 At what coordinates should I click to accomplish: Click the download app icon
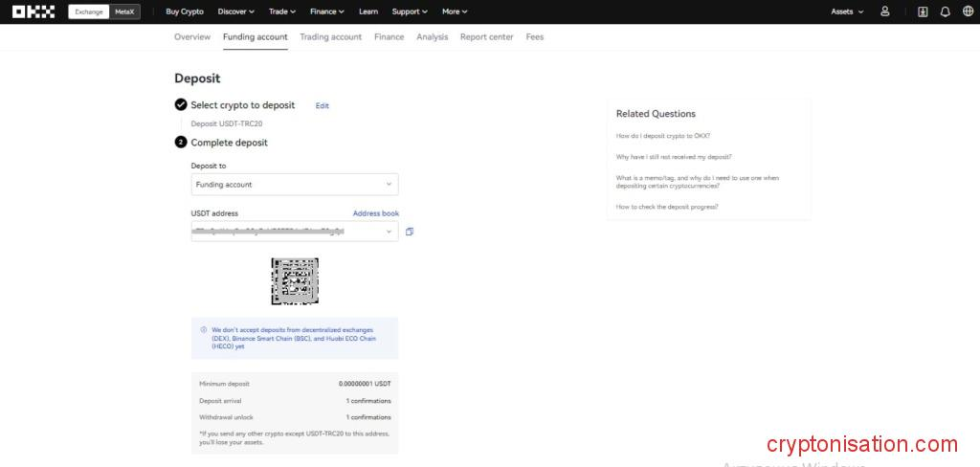coord(923,11)
